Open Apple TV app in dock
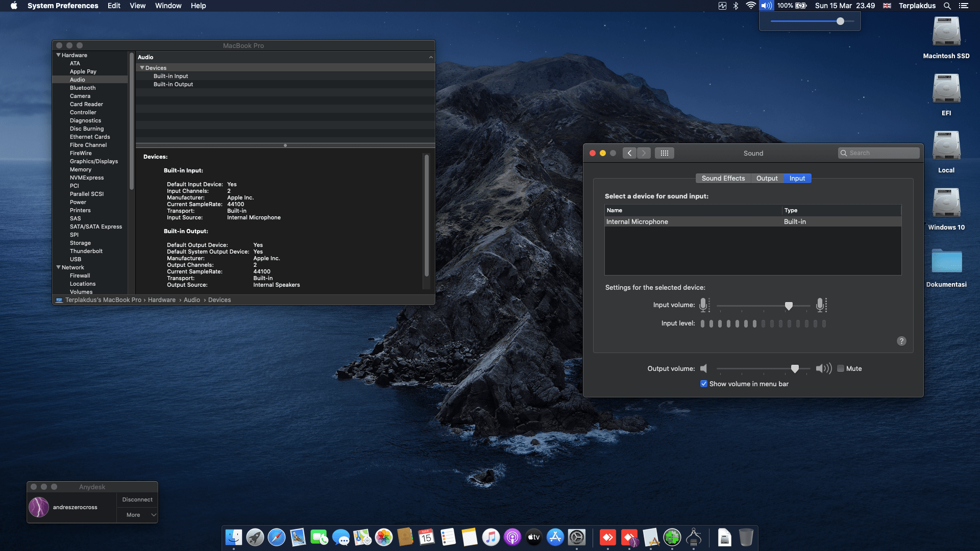 pos(534,537)
